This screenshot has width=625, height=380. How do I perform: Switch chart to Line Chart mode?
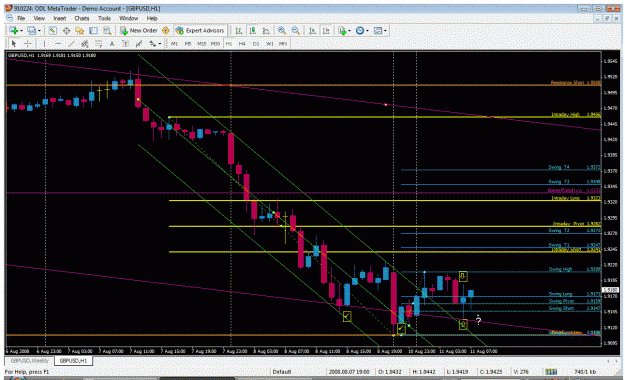[266, 31]
